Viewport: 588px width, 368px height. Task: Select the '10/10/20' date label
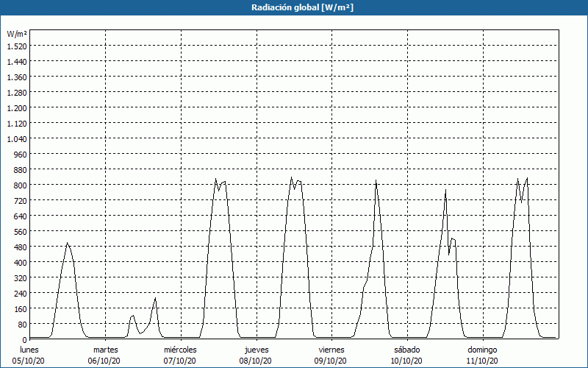[x=406, y=361]
